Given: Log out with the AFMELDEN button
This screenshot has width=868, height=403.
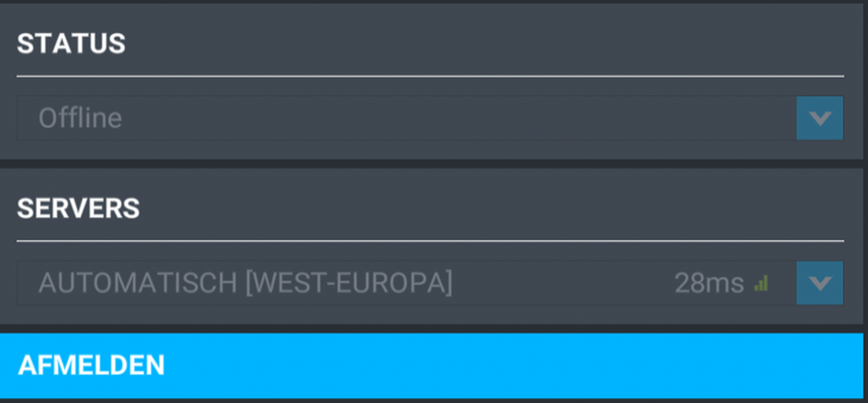Looking at the screenshot, I should (x=431, y=365).
